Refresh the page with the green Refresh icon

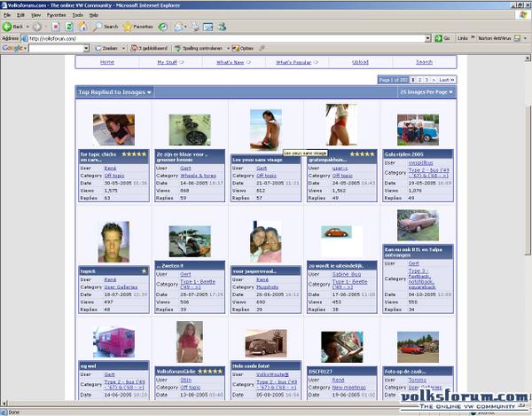point(69,27)
